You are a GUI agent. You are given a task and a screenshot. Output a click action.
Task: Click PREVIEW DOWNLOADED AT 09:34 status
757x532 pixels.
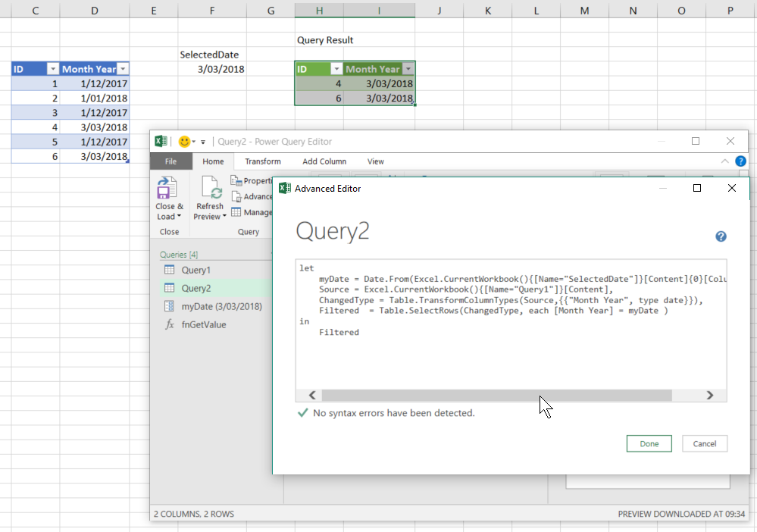pyautogui.click(x=681, y=514)
